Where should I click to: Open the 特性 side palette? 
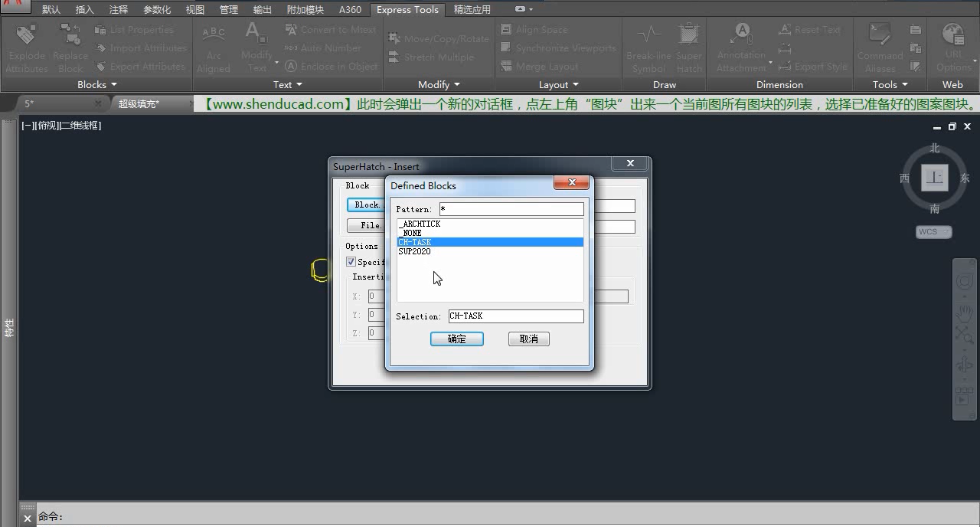[x=9, y=328]
